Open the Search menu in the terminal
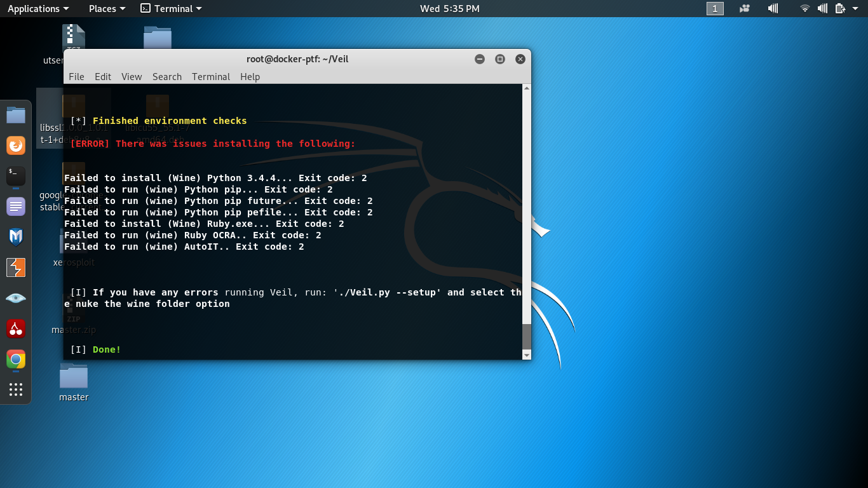The width and height of the screenshot is (868, 488). pyautogui.click(x=166, y=76)
